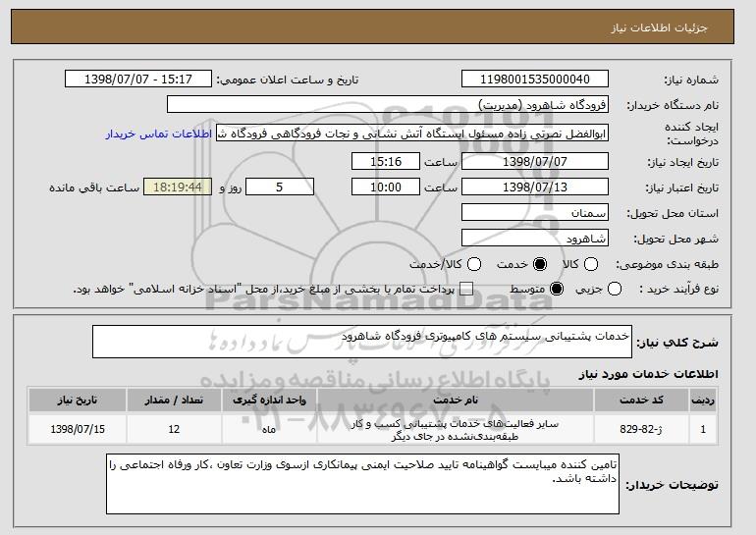Click the buyer notes text area
756x535 pixels.
click(362, 483)
